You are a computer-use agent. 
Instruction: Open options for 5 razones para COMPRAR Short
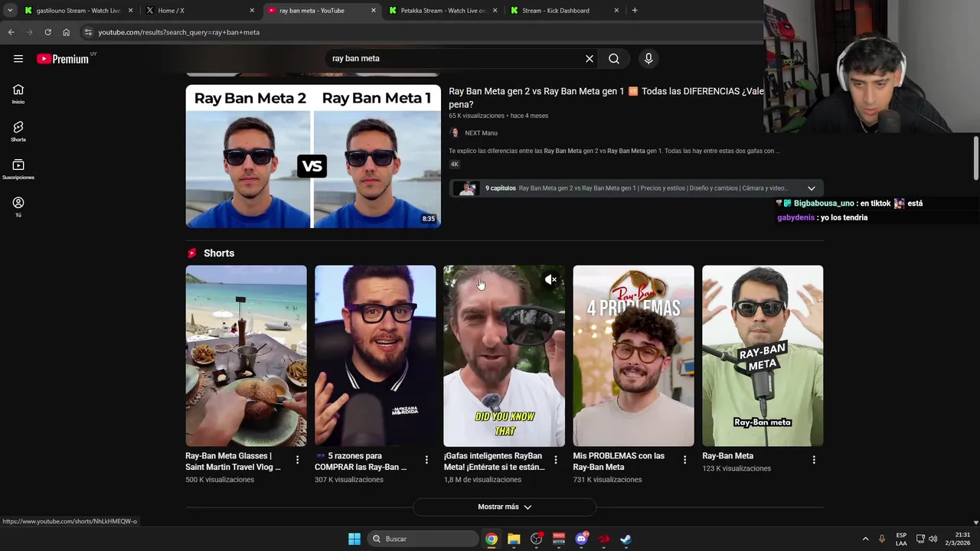coord(426,460)
